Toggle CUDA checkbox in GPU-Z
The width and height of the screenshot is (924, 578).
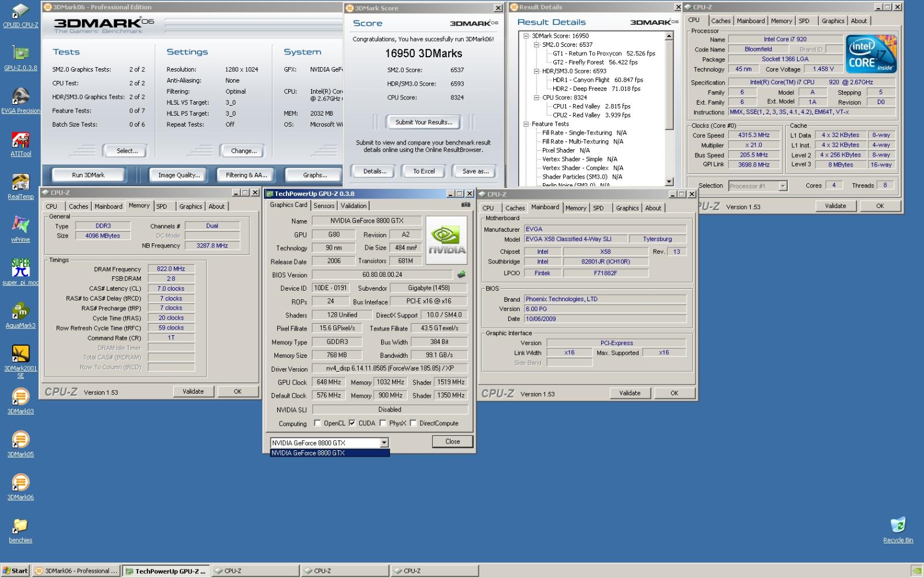pyautogui.click(x=352, y=423)
